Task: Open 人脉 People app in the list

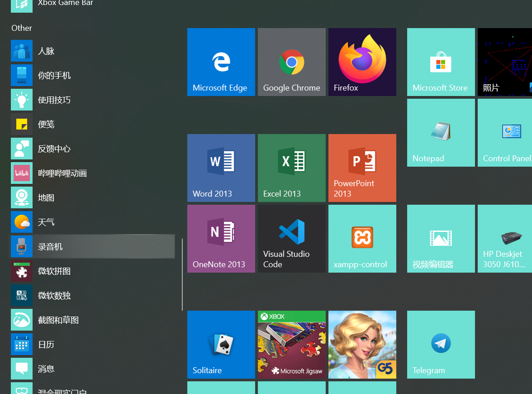Action: (x=93, y=51)
